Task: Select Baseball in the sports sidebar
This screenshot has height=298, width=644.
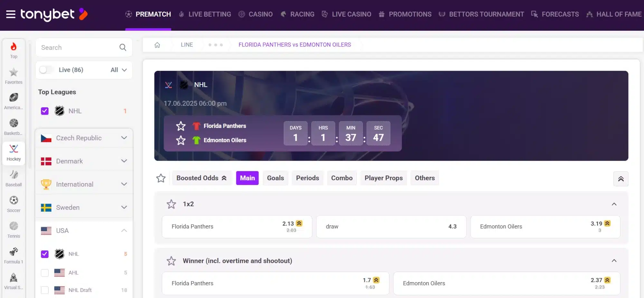Action: [14, 179]
